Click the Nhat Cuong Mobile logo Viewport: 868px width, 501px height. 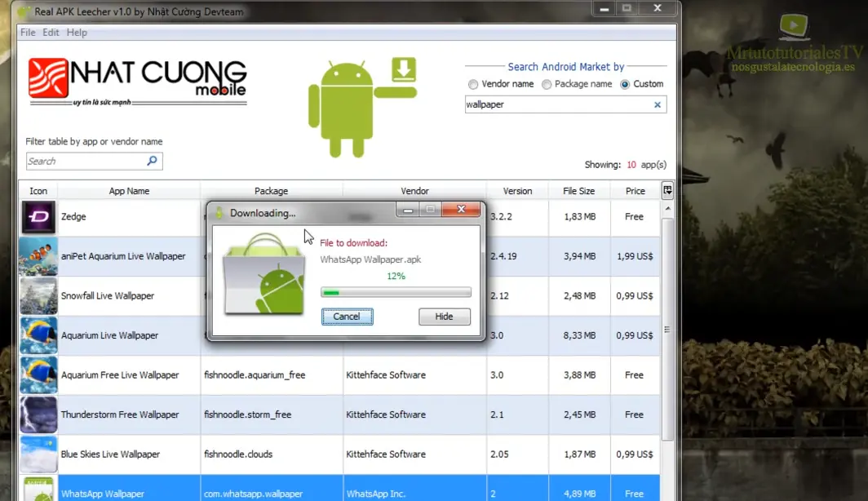coord(138,82)
